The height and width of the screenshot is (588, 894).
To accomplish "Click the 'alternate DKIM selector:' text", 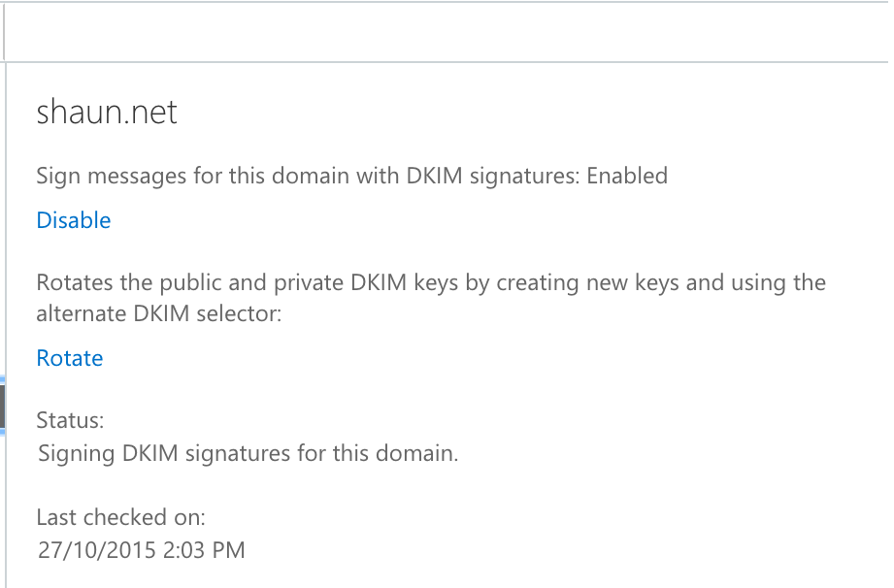I will point(158,313).
